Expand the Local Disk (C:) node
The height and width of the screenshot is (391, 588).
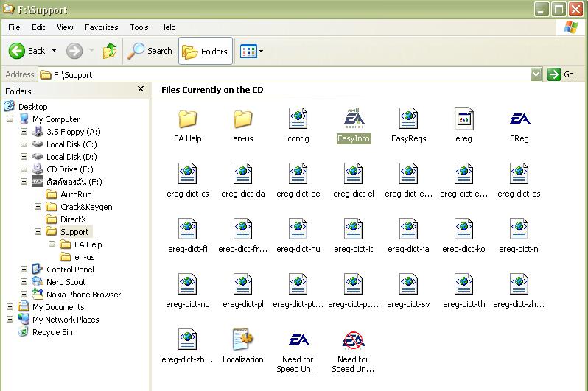pyautogui.click(x=24, y=144)
